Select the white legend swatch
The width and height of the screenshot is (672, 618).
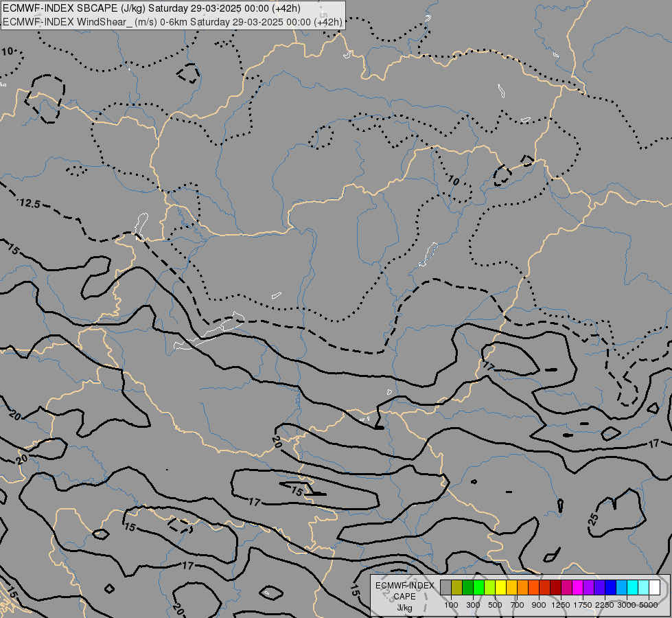pos(655,588)
